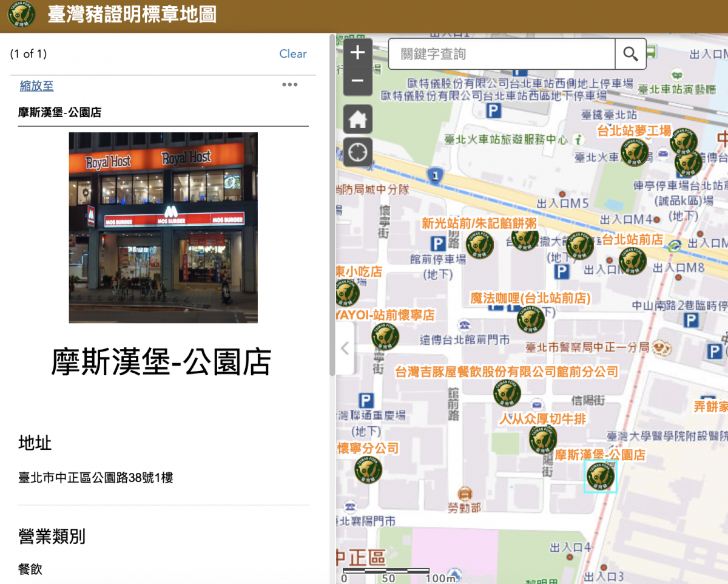Viewport: 728px width, 584px height.
Task: Zoom in on the map
Action: (x=357, y=53)
